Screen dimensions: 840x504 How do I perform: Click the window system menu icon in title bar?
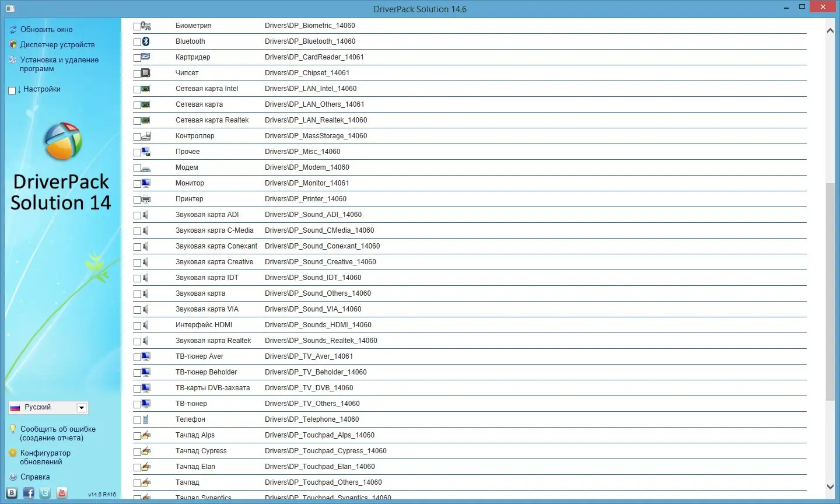click(10, 9)
